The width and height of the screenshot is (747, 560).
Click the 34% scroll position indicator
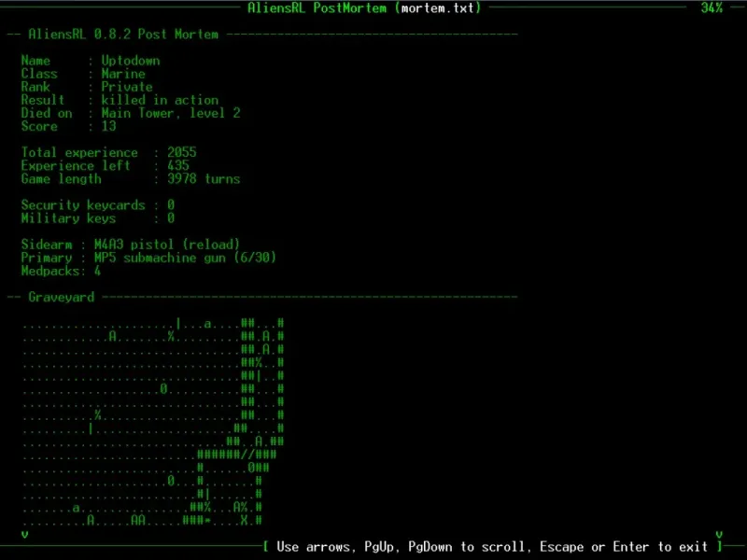tap(712, 7)
